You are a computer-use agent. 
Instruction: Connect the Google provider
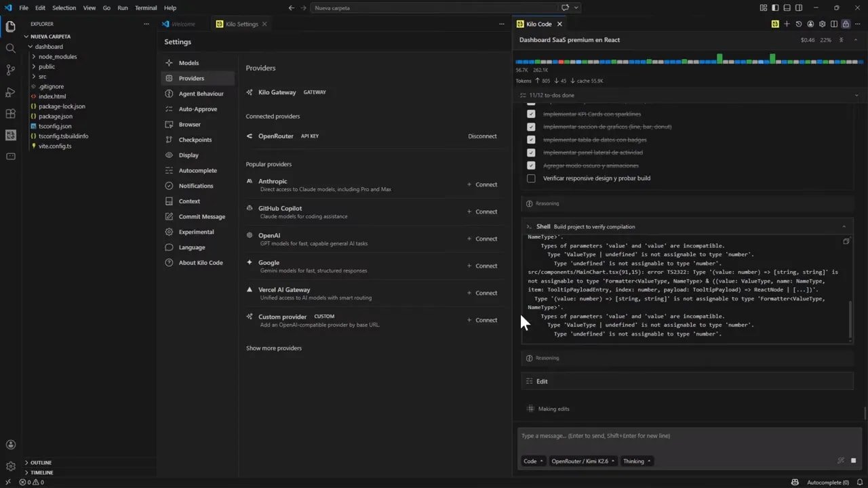pos(482,266)
